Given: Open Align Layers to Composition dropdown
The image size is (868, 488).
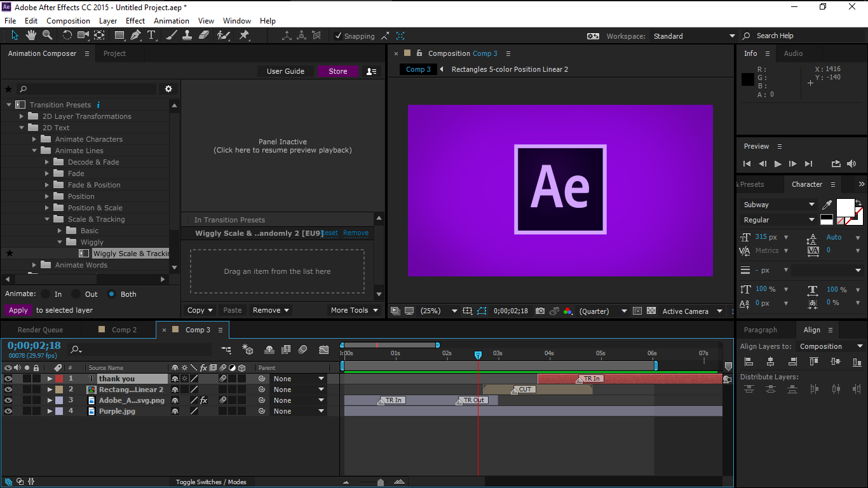Looking at the screenshot, I should pyautogui.click(x=831, y=346).
